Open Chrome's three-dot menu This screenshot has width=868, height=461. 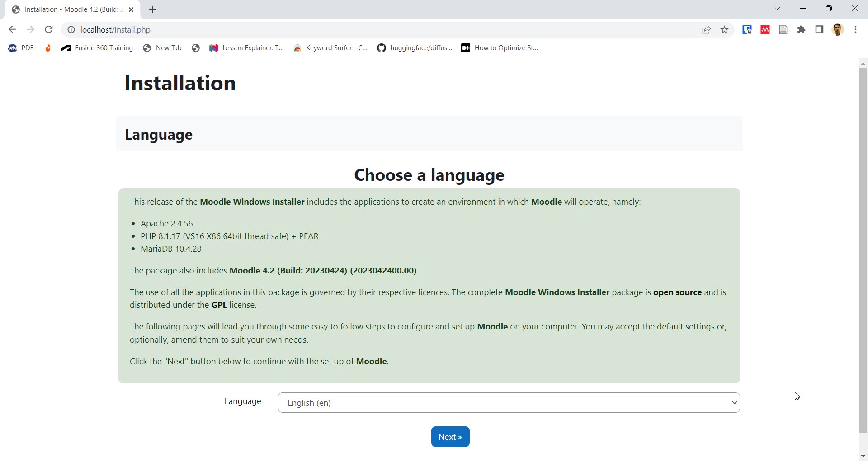click(855, 30)
